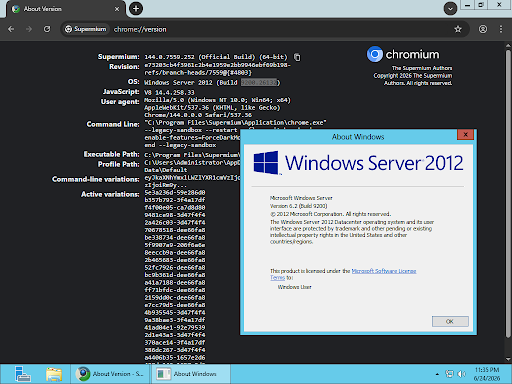Click the Supermium site info chip
512x384 pixels.
(x=86, y=29)
